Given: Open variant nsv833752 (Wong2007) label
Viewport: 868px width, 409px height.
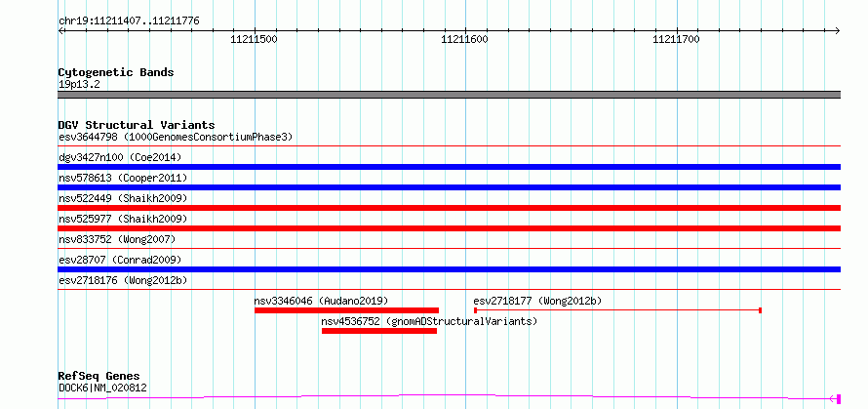Looking at the screenshot, I should point(117,239).
